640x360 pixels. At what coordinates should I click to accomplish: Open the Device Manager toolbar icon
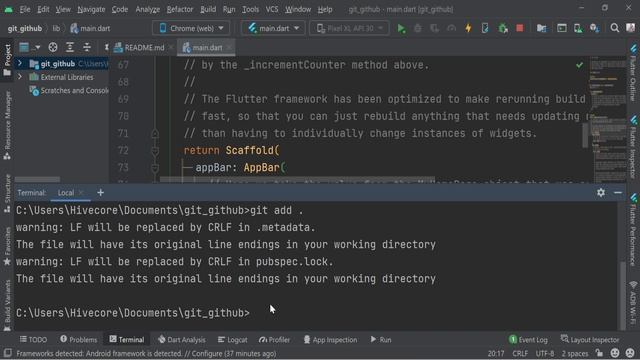[x=578, y=28]
